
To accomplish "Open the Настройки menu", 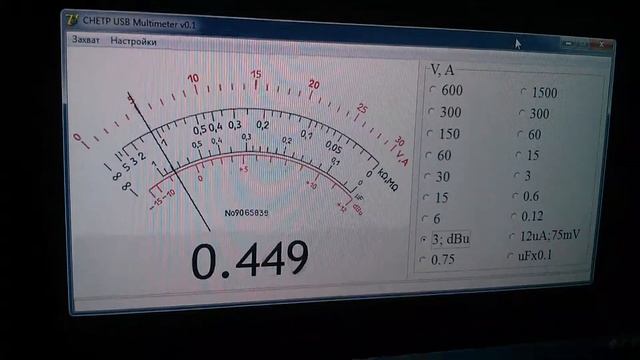I will (133, 41).
